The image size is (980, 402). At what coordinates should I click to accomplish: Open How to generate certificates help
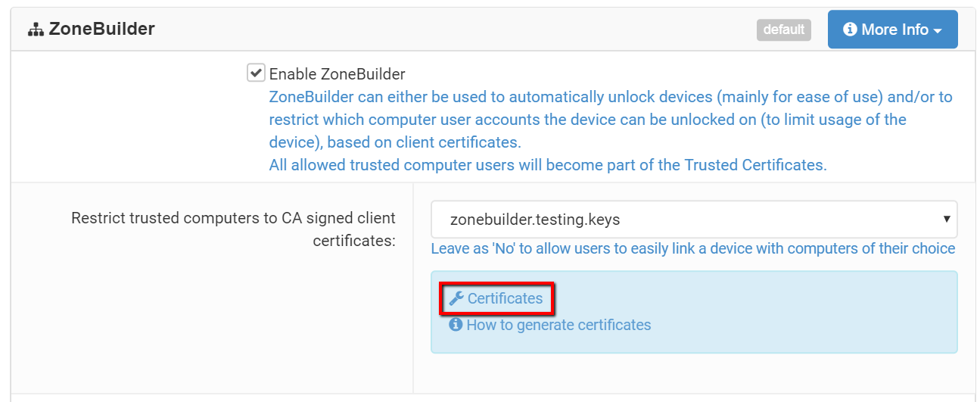(558, 325)
